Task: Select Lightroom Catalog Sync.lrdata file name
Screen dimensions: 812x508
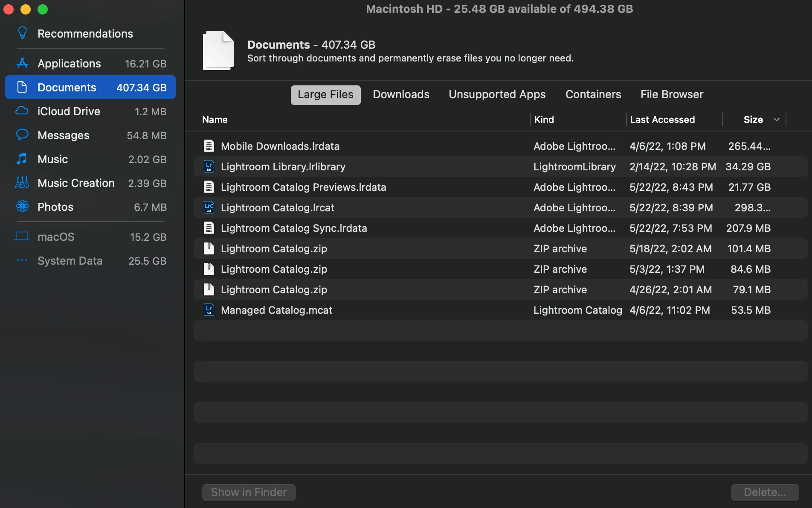Action: pos(294,228)
